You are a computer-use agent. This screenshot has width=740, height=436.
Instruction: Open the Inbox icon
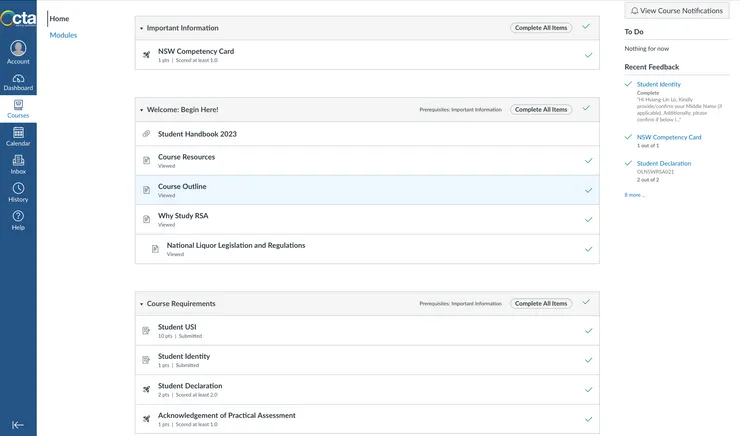tap(18, 161)
